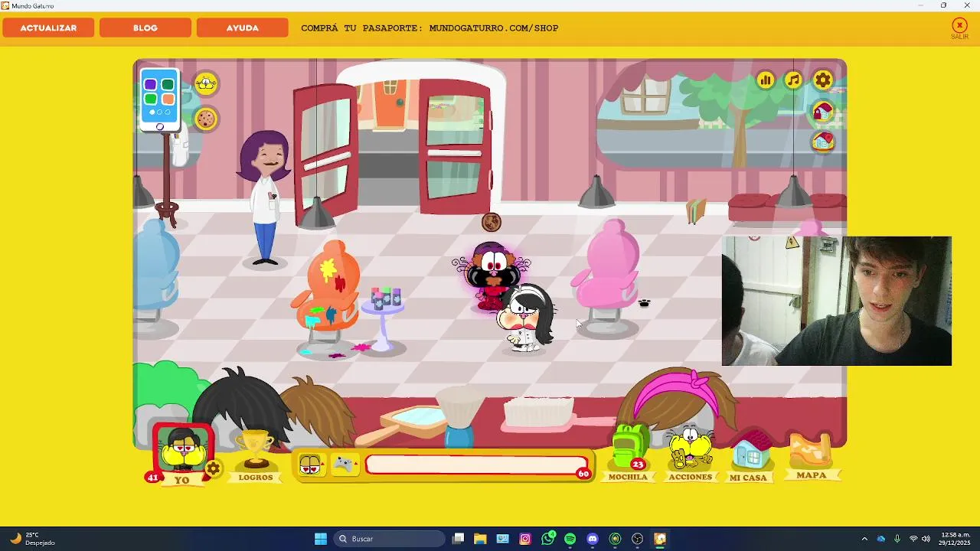The height and width of the screenshot is (551, 980).
Task: Open the BLOG page
Action: pyautogui.click(x=145, y=28)
